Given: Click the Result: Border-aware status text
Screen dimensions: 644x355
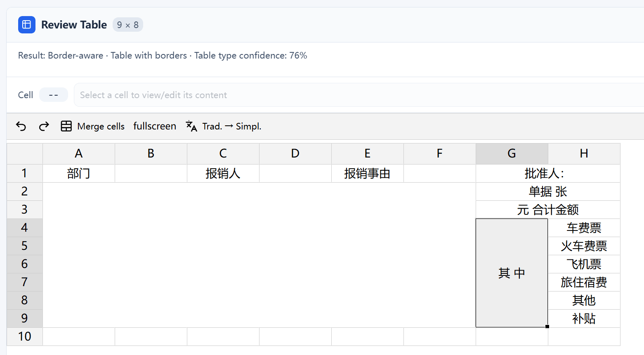Looking at the screenshot, I should pyautogui.click(x=163, y=56).
